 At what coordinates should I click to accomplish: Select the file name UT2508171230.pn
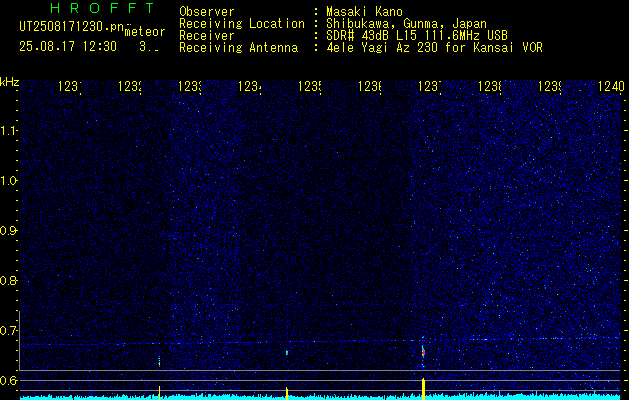[72, 26]
